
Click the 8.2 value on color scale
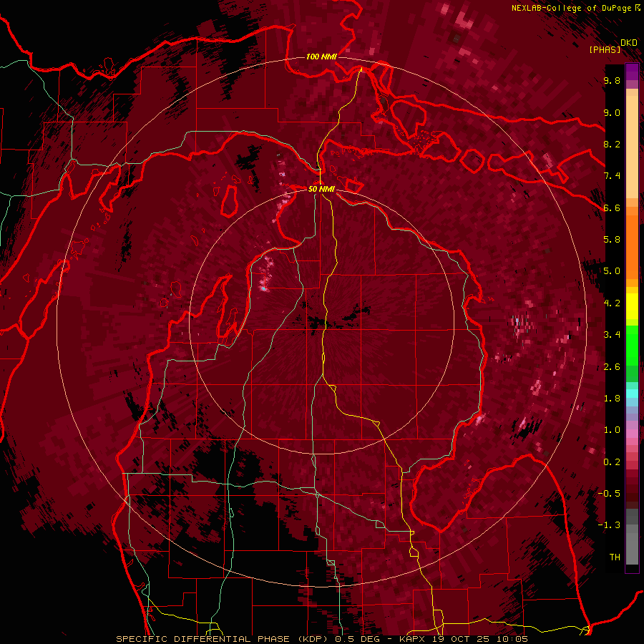[612, 144]
